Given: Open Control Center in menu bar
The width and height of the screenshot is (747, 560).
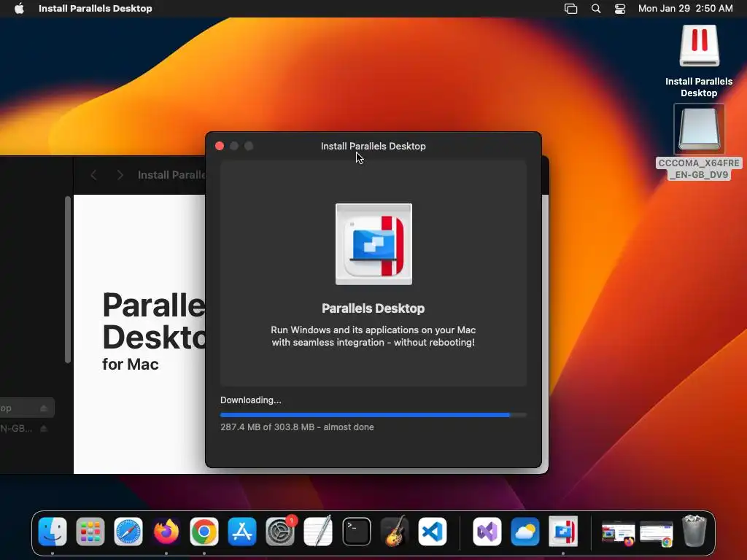Looking at the screenshot, I should 620,9.
